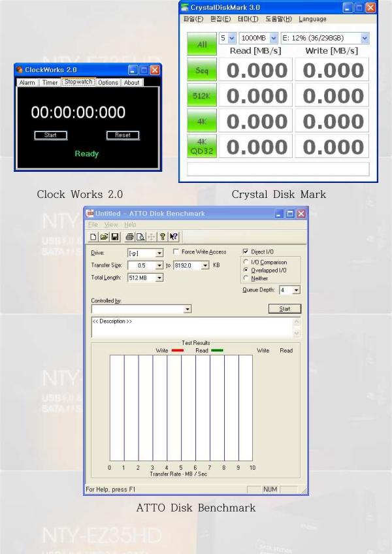Select the Overlapped I/O radio button

(x=246, y=270)
